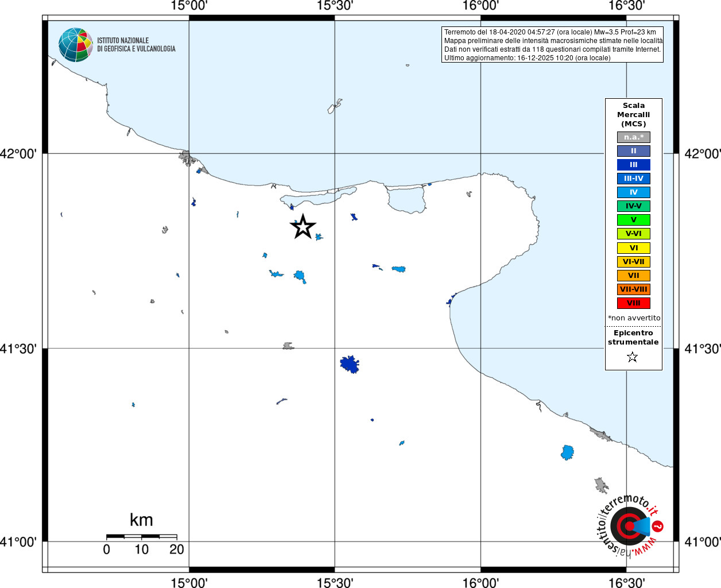Click the Istituto Nazionale di Geofisica text
This screenshot has height=588, width=721.
(136, 45)
